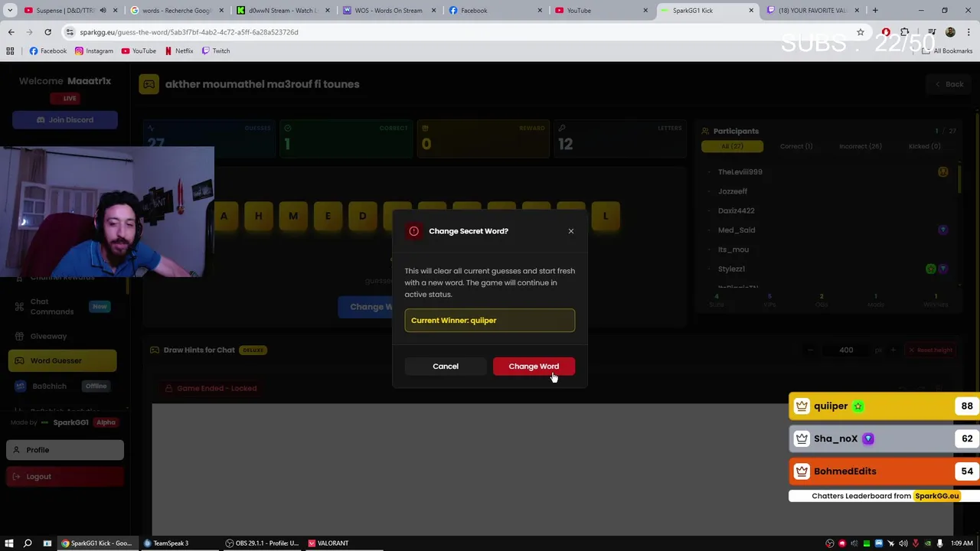Screen dimensions: 980x551
Task: Click the Reset height control
Action: [929, 350]
